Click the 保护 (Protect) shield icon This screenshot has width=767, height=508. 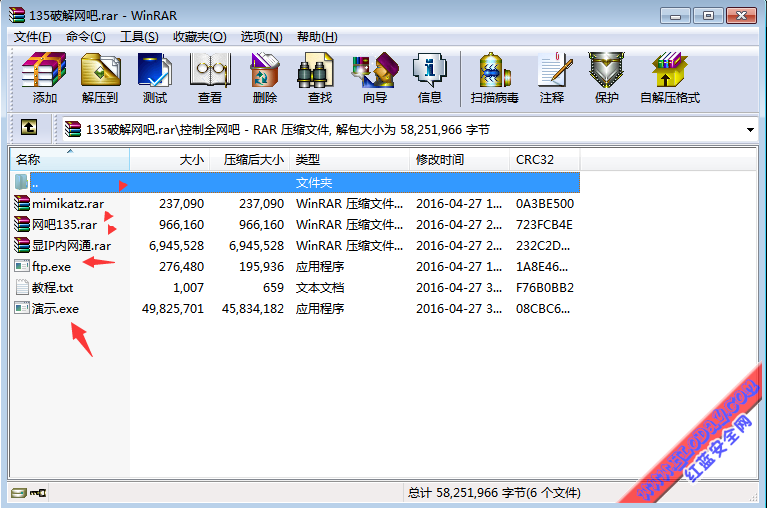coord(607,77)
